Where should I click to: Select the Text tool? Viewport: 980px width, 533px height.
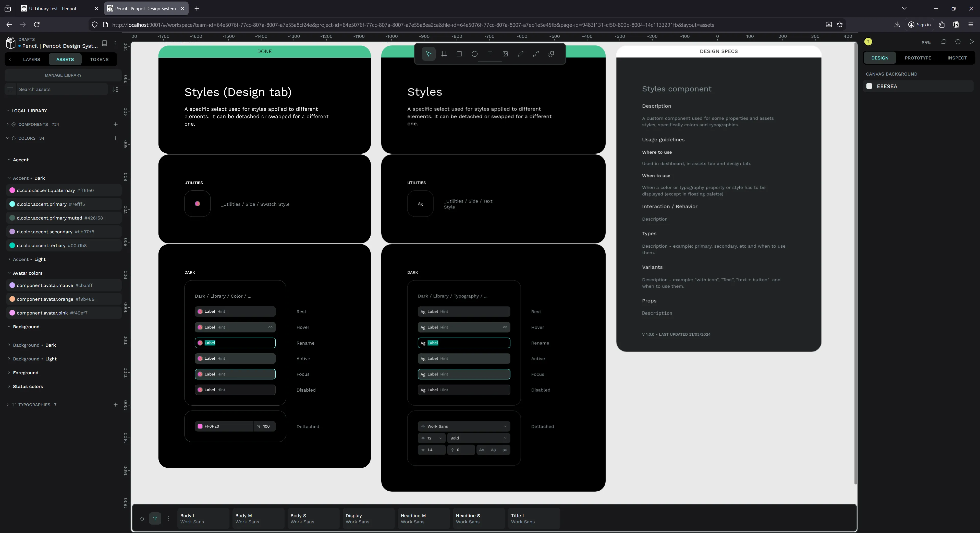click(490, 54)
